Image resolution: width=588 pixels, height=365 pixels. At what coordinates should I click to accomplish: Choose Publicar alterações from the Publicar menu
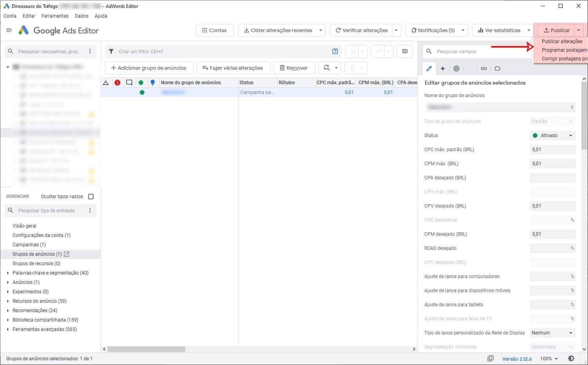[562, 41]
